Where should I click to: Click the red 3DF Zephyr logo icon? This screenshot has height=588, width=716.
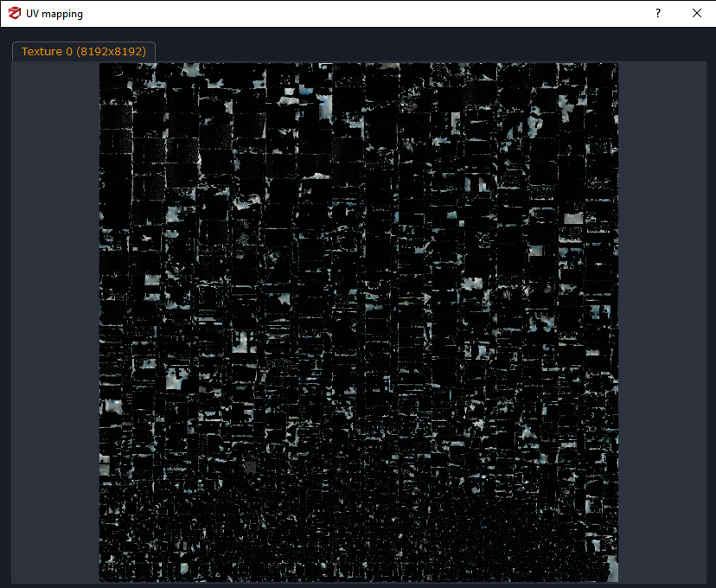click(x=14, y=14)
